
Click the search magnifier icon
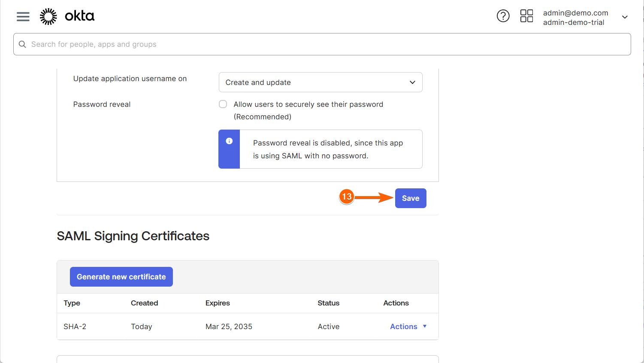(22, 44)
